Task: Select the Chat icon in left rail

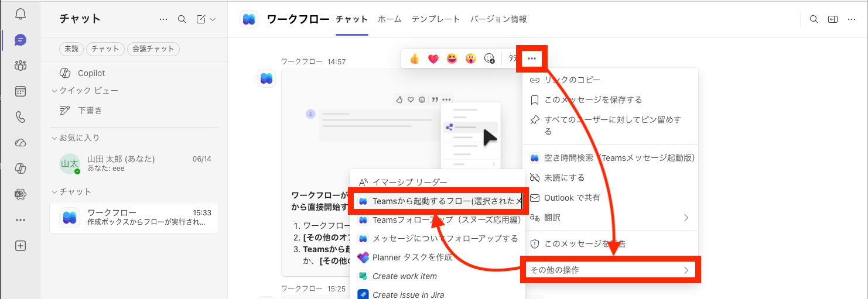Action: click(x=20, y=40)
